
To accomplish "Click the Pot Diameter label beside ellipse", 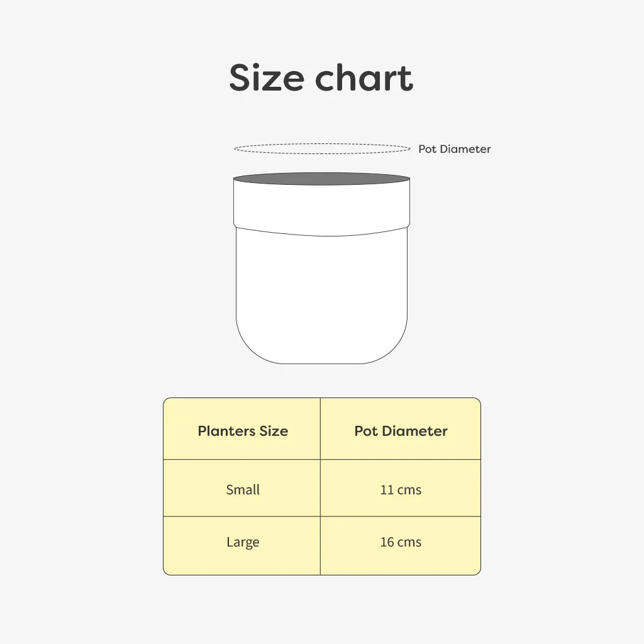I will 454,148.
